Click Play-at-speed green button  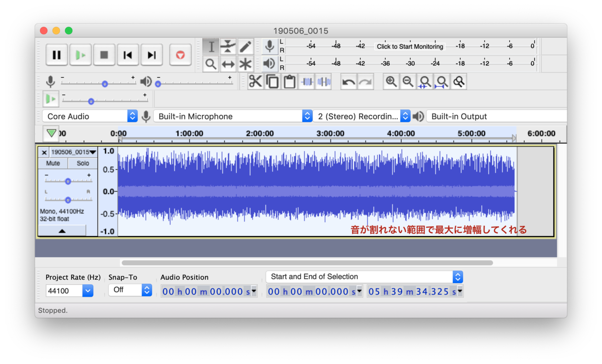[x=51, y=99]
